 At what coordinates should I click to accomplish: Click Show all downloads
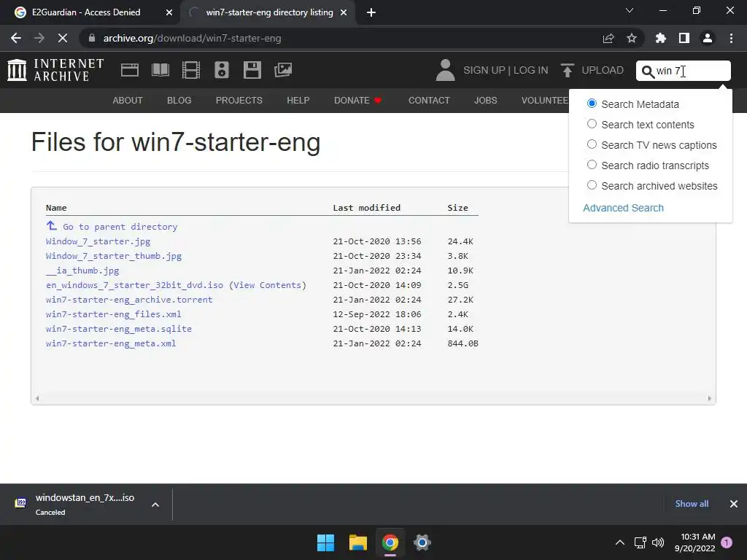tap(692, 504)
